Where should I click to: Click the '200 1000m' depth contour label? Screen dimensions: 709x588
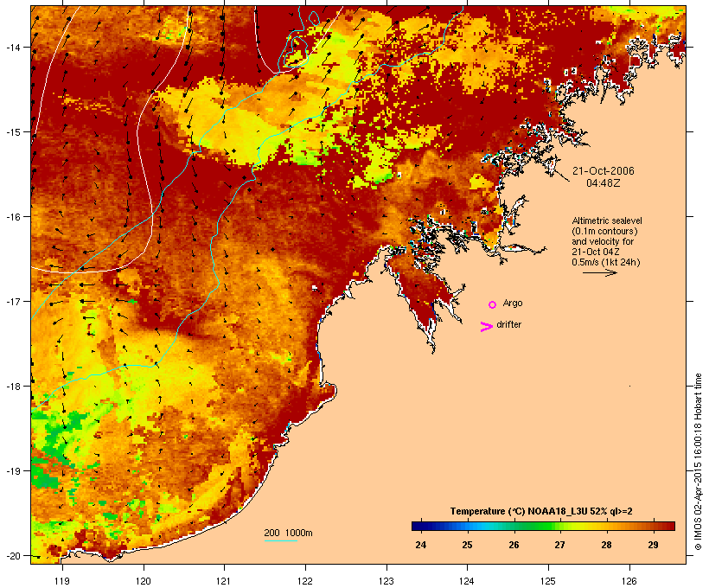tap(288, 533)
